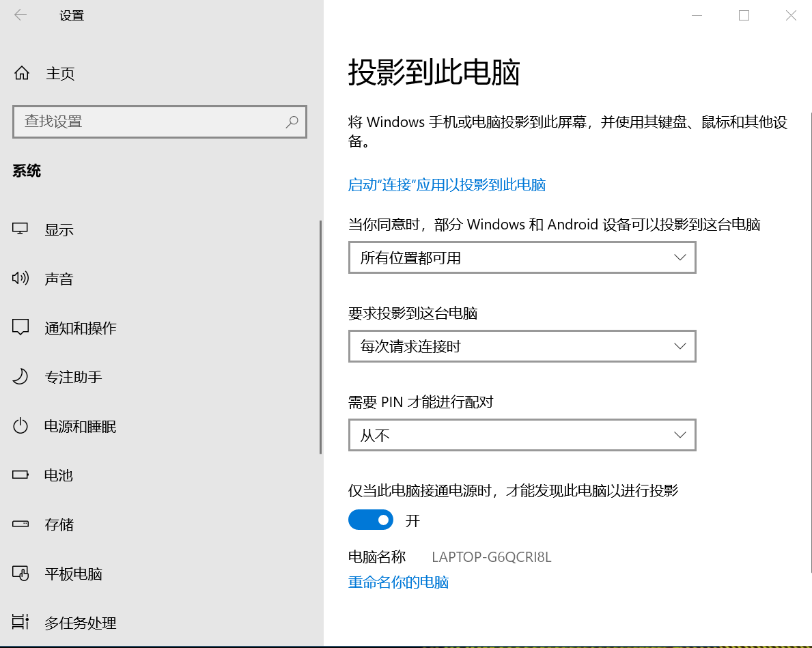Select 平板电脑 in sidebar
812x648 pixels.
[74, 574]
